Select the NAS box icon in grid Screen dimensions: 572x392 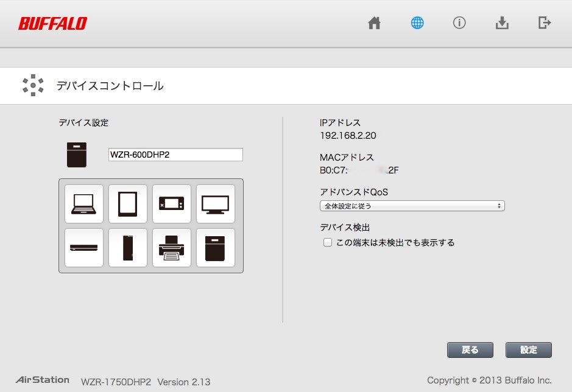click(215, 248)
